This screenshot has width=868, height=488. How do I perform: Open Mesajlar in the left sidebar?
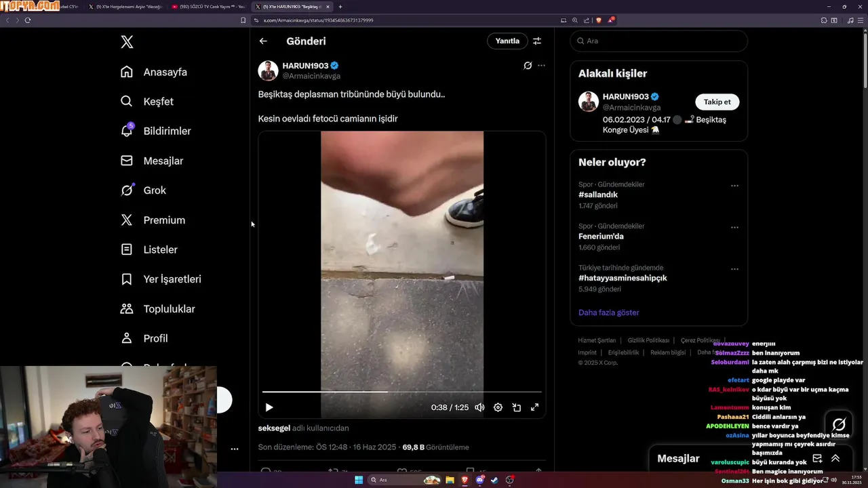(152, 161)
